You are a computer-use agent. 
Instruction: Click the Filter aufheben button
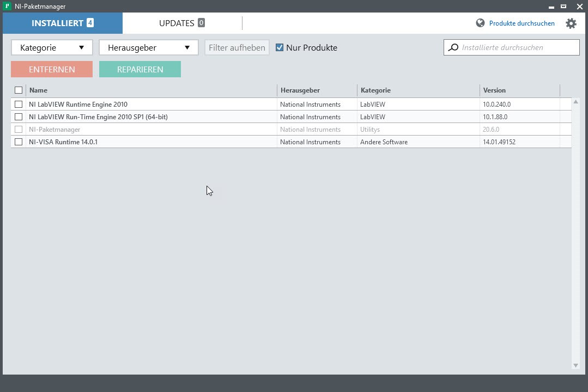pyautogui.click(x=237, y=47)
